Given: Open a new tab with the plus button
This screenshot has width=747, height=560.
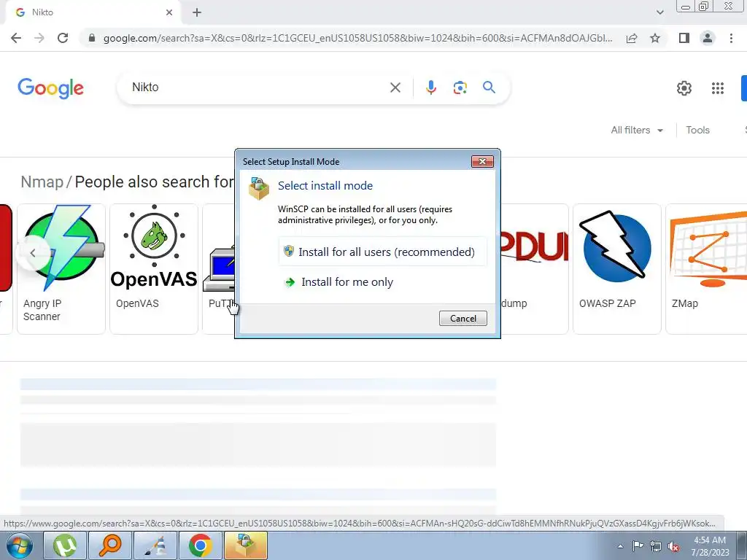Looking at the screenshot, I should 197,12.
